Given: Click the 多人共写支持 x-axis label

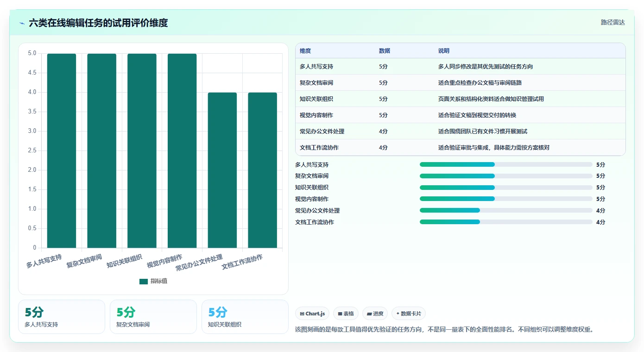Looking at the screenshot, I should [x=44, y=261].
